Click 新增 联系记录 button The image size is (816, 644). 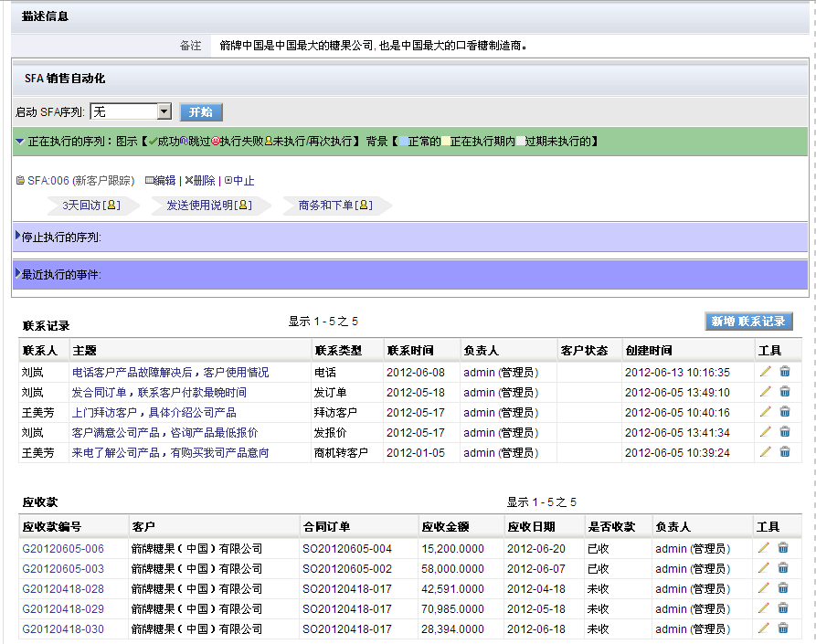[x=748, y=321]
